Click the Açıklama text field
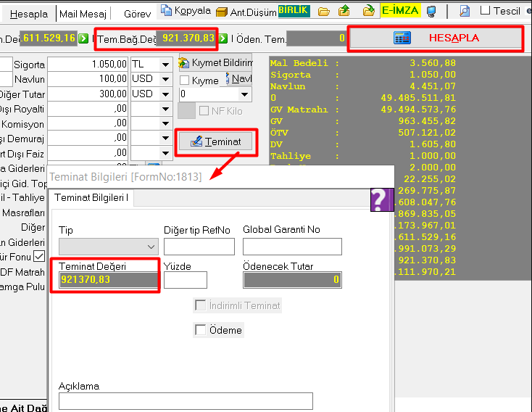532x412 pixels. [186, 401]
